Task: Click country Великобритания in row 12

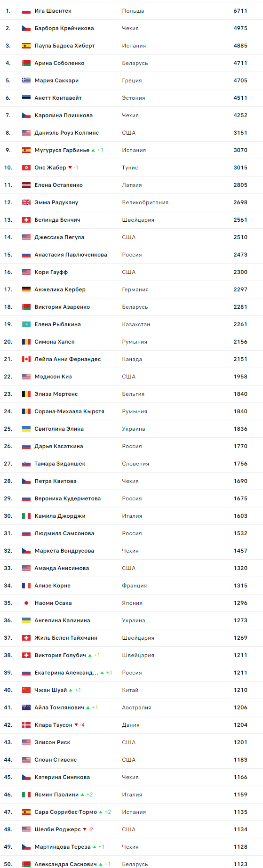Action: click(145, 202)
